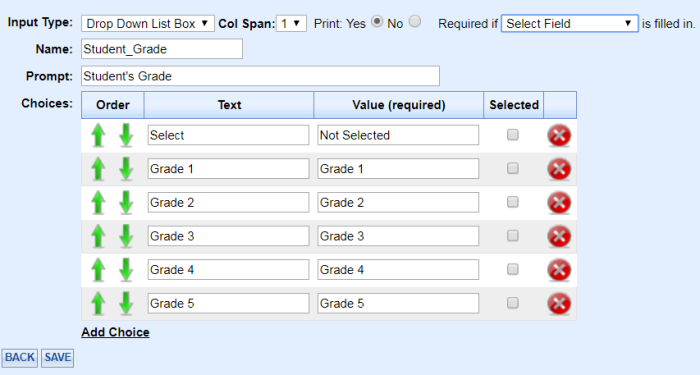
Task: Select the Print Yes radio option
Action: click(x=377, y=21)
